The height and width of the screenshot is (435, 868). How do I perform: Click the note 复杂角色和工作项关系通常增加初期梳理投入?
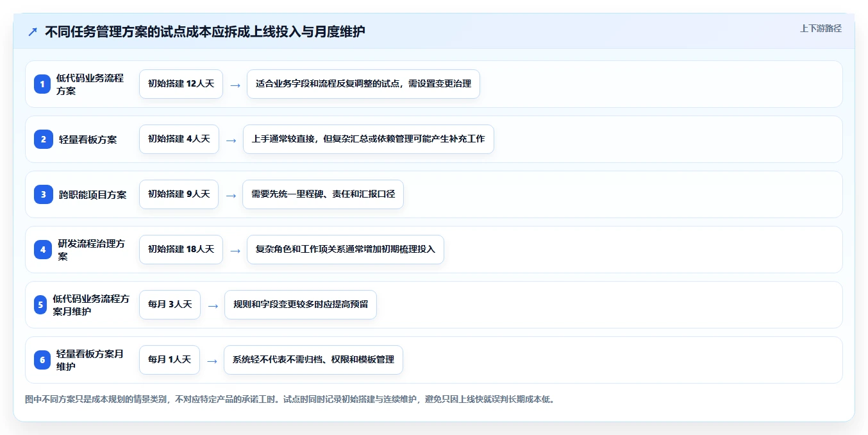coord(346,250)
